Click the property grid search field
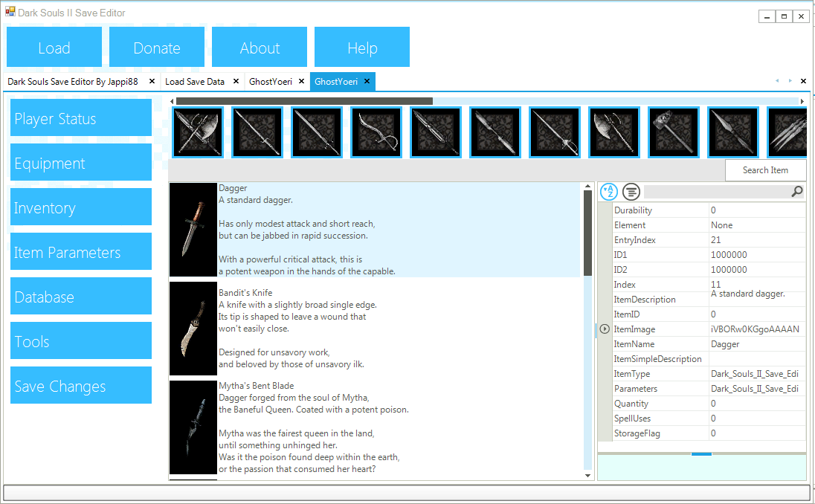The height and width of the screenshot is (504, 815). coord(717,192)
